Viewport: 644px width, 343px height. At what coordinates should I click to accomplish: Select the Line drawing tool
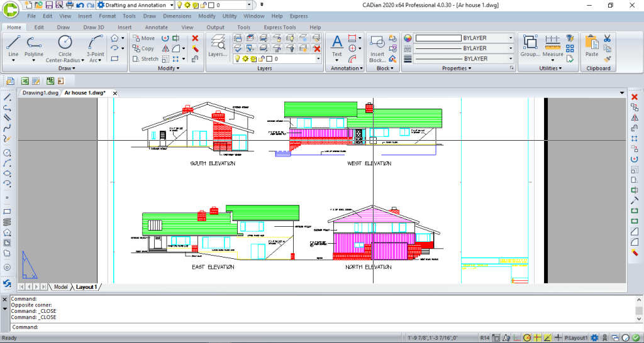coord(14,42)
